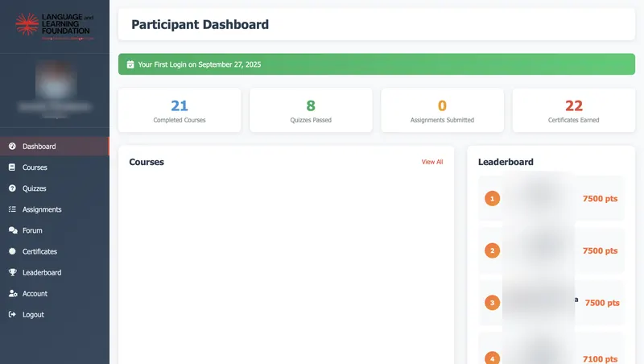
Task: Click rank 2's 7500 pts score
Action: coord(600,250)
